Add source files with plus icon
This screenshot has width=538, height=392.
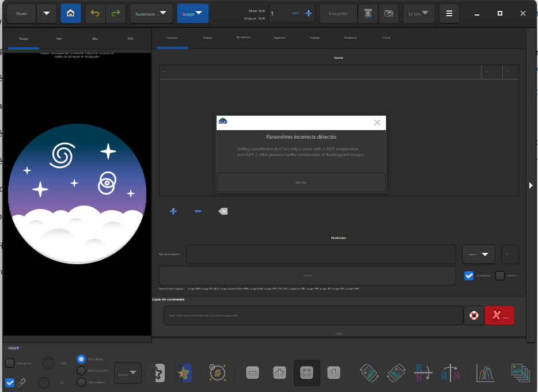[173, 211]
